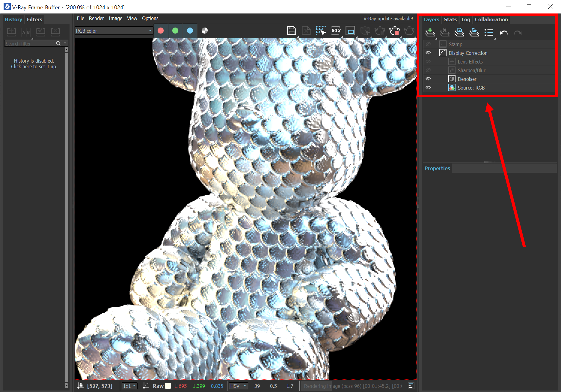Image resolution: width=561 pixels, height=392 pixels.
Task: Hide the Display Correction layer
Action: pos(428,53)
